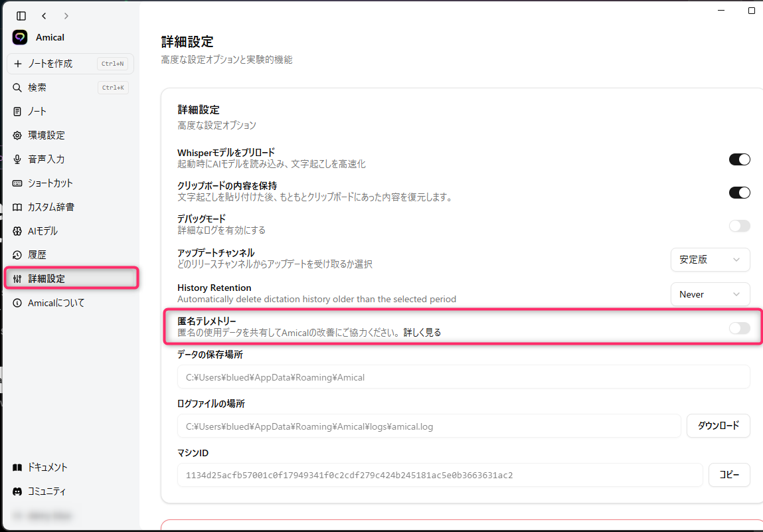The height and width of the screenshot is (532, 763).
Task: Disable Whisperモデルをプリロード toggle
Action: tap(739, 159)
